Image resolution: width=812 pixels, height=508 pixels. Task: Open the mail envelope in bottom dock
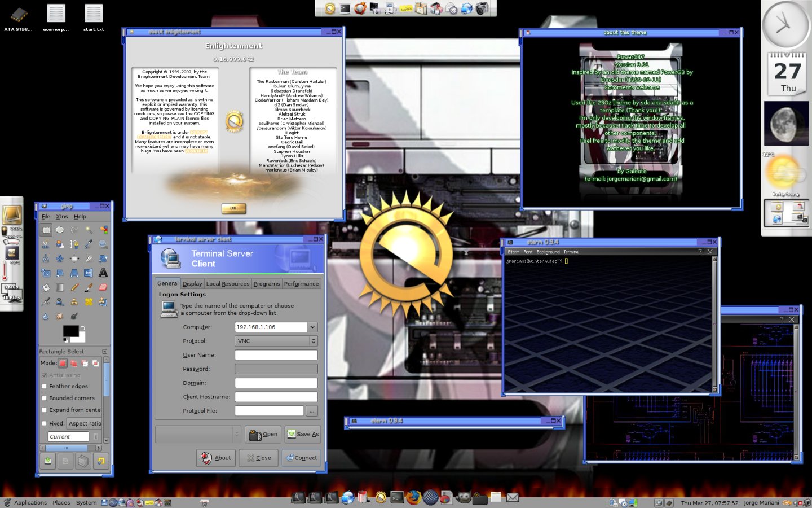click(513, 497)
